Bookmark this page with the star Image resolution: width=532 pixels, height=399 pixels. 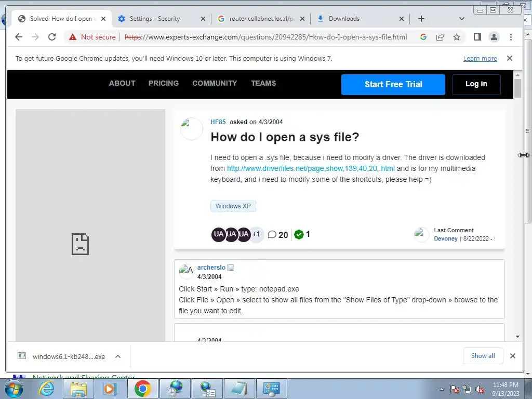457,37
